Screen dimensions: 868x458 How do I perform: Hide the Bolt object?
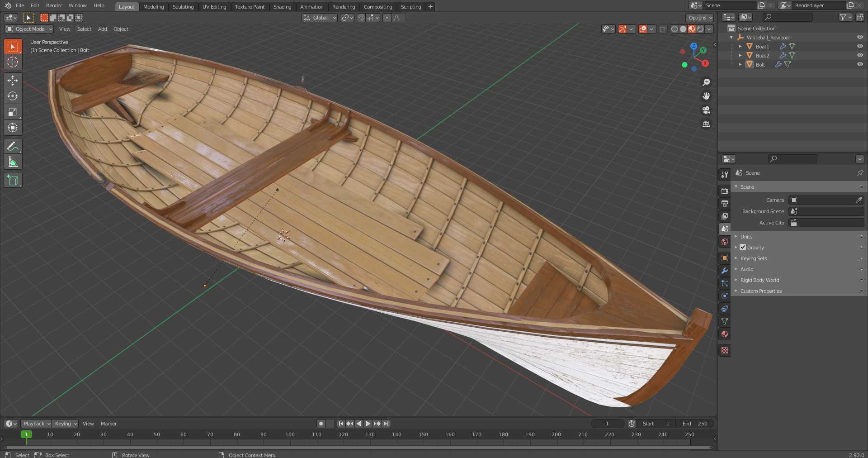tap(860, 64)
